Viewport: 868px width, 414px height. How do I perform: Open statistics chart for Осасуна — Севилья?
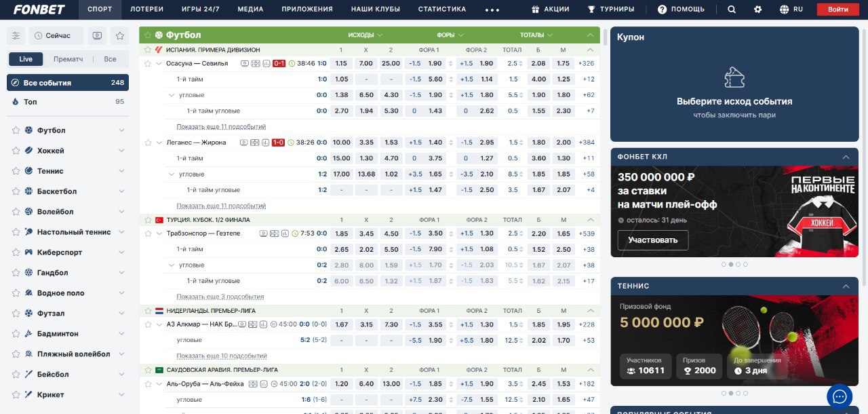[266, 63]
